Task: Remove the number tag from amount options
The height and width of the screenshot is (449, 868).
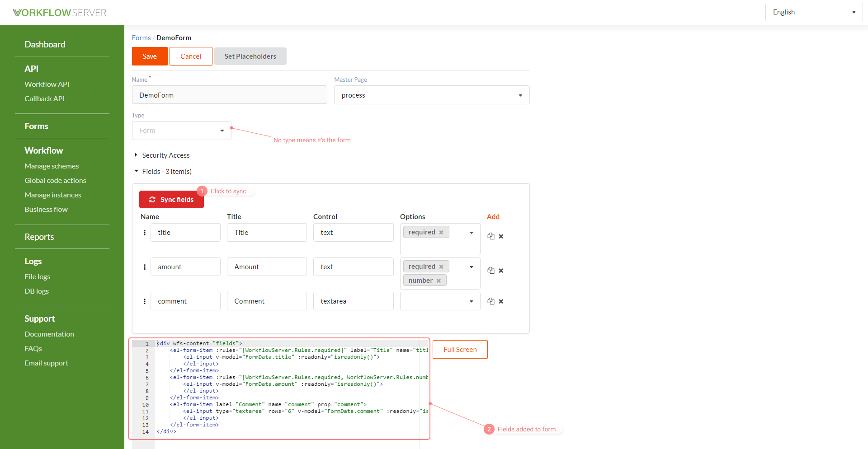Action: pos(439,281)
